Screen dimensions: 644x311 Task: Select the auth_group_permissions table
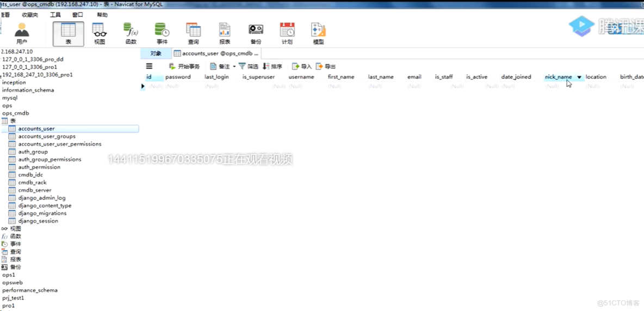49,159
